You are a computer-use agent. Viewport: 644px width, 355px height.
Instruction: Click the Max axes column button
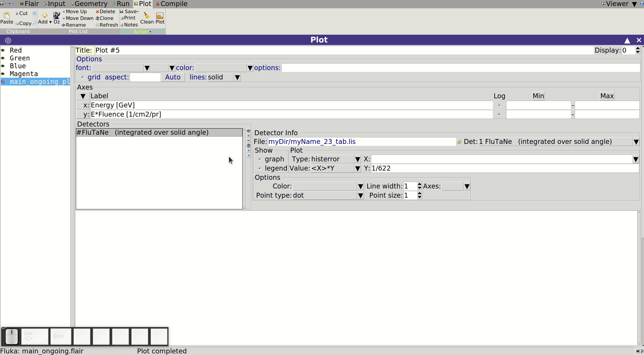[607, 96]
